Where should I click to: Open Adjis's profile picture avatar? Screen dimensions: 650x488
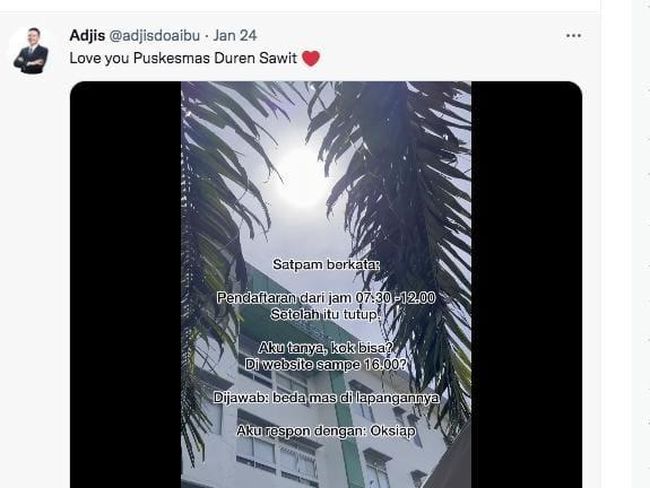31,51
